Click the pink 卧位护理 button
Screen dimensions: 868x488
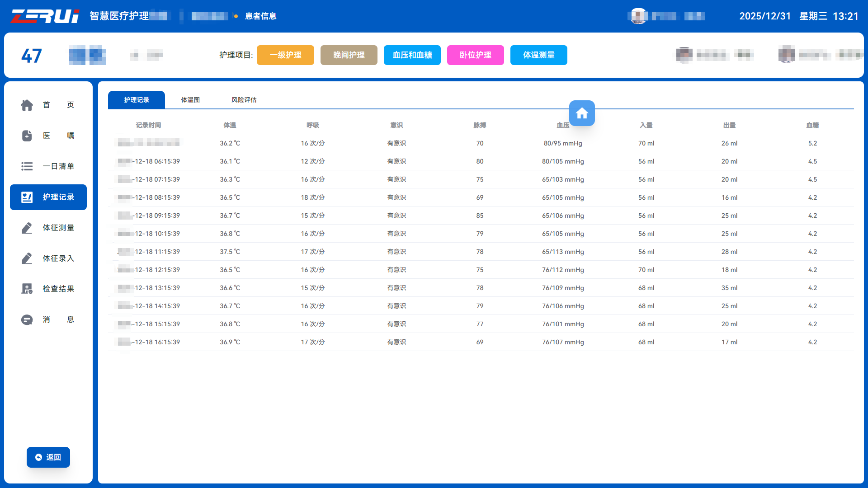click(475, 55)
